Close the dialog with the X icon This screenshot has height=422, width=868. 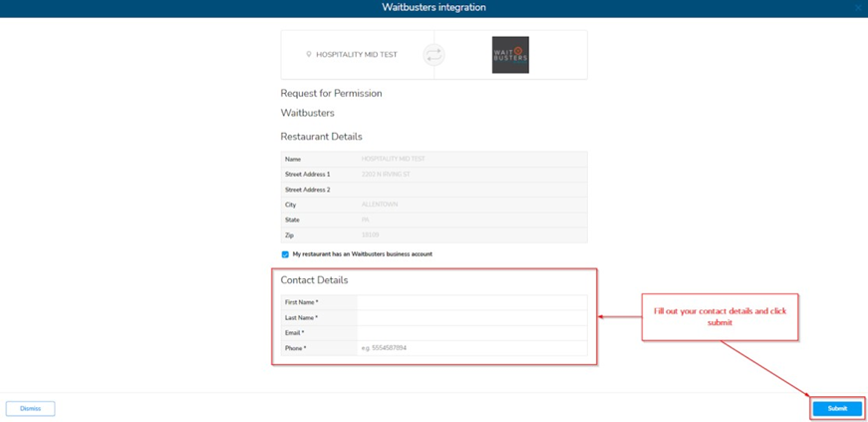(858, 8)
